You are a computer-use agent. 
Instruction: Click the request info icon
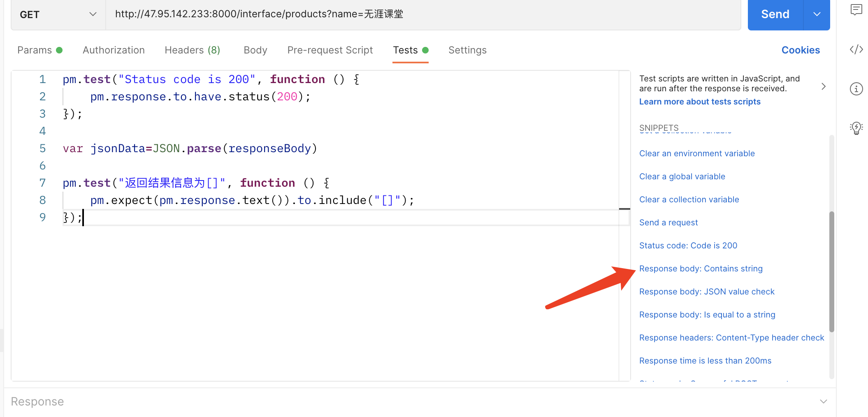[x=856, y=89]
